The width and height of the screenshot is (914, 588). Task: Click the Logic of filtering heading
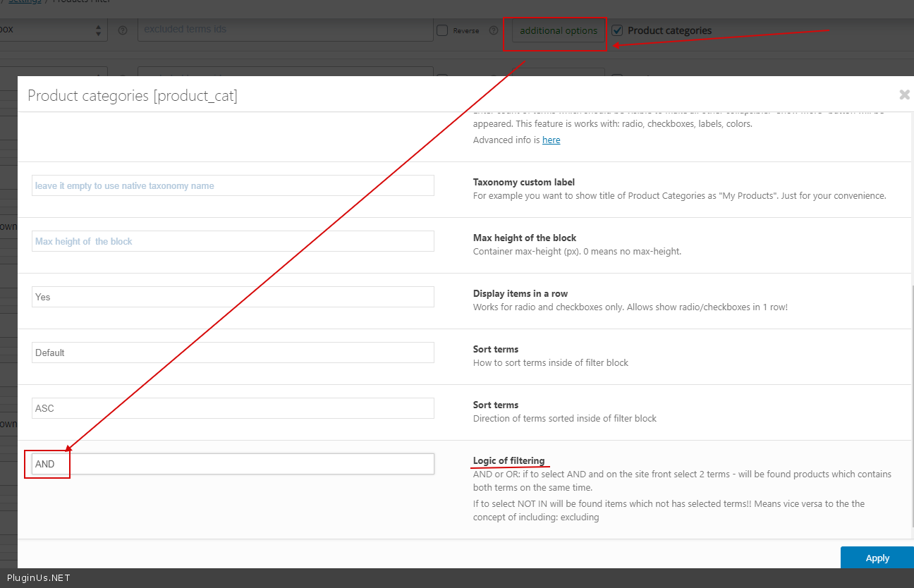(x=508, y=460)
